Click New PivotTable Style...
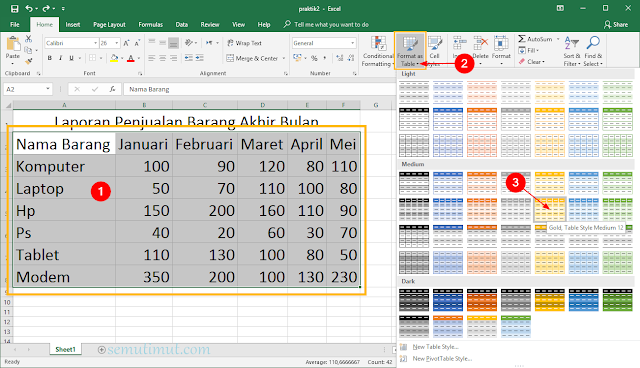The width and height of the screenshot is (640, 368). click(x=442, y=359)
